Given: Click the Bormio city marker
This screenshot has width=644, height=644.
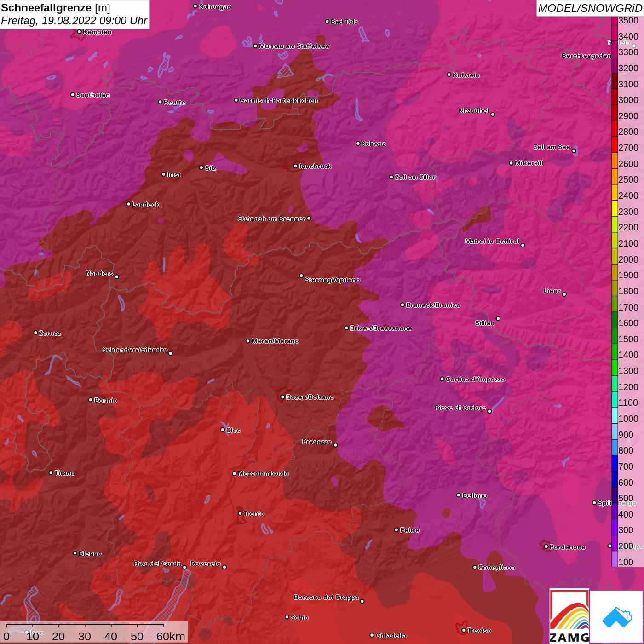Looking at the screenshot, I should coord(91,400).
